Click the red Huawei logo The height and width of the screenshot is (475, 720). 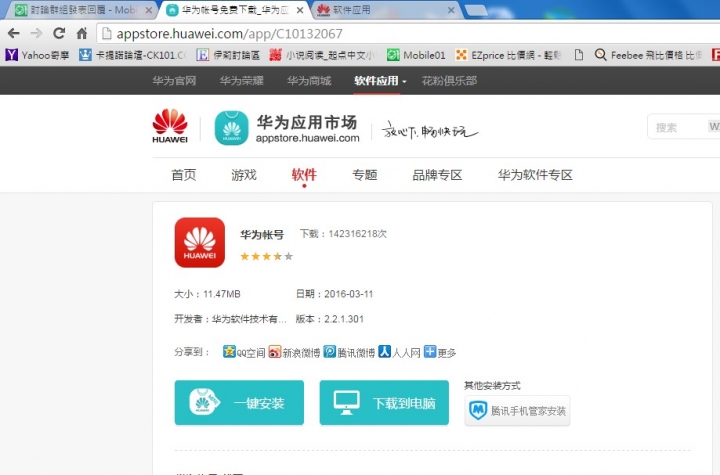click(x=170, y=126)
